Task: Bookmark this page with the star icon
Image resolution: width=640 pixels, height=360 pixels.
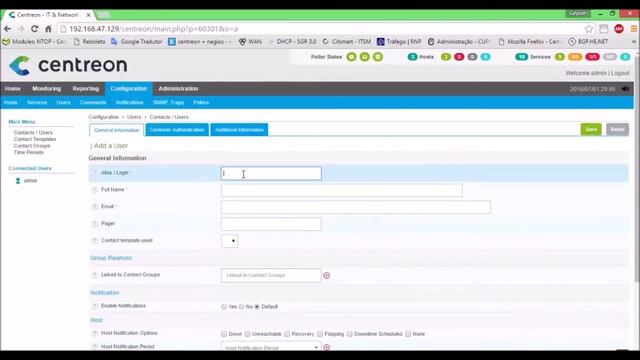Action: (589, 29)
